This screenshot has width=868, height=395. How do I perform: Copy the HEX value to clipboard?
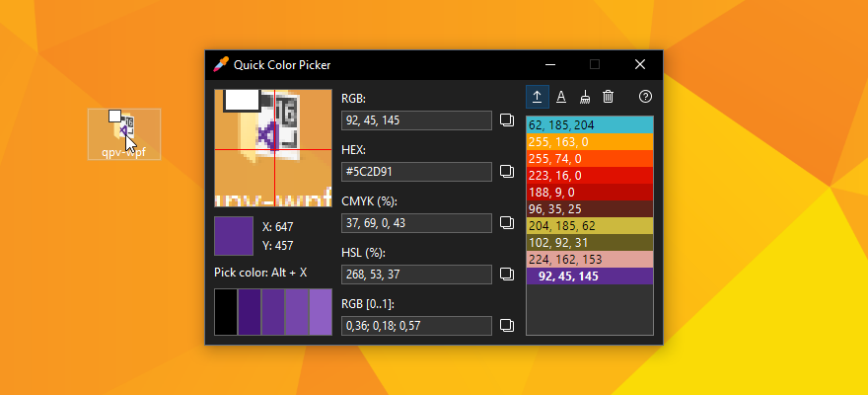[507, 172]
